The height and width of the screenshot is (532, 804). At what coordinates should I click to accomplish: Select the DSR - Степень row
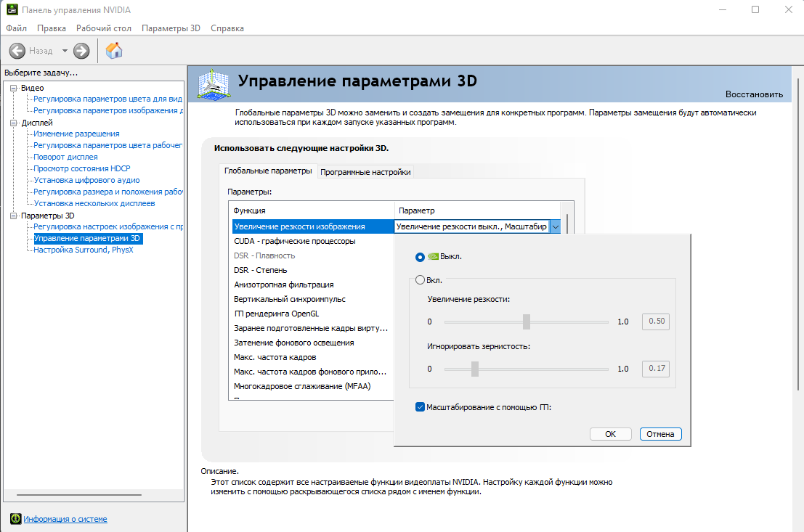313,270
